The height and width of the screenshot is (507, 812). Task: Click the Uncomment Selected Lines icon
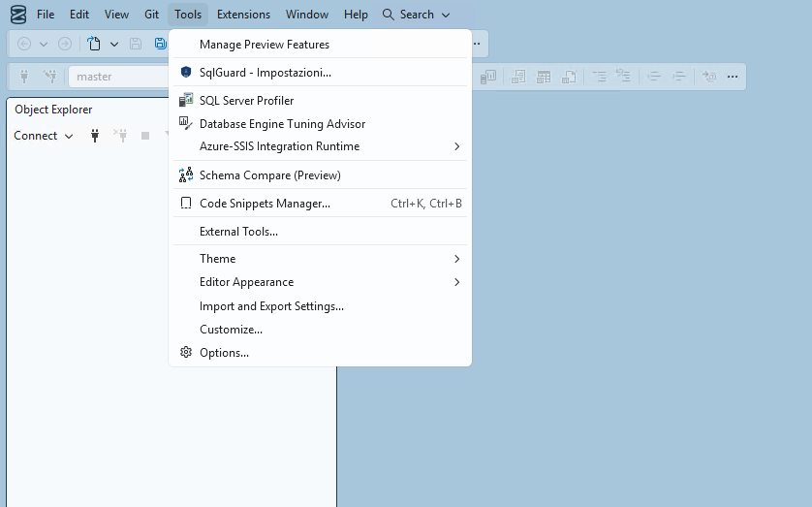[623, 77]
